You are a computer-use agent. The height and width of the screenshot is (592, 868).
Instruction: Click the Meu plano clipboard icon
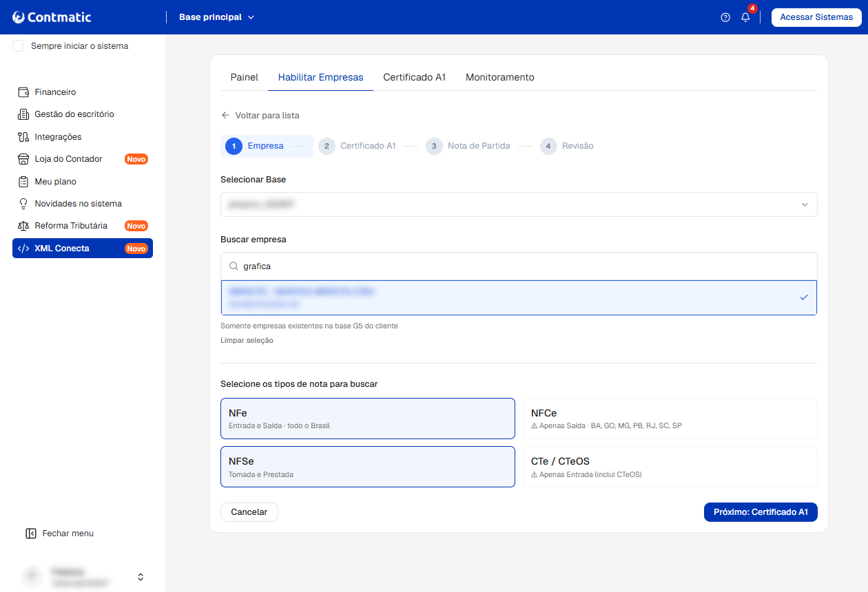23,182
